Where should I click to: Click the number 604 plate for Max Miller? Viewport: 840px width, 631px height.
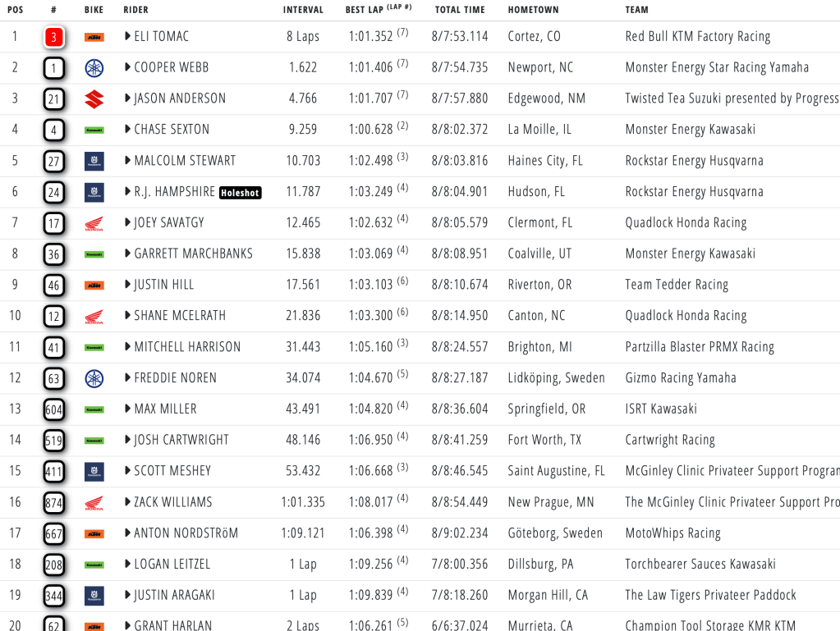click(x=54, y=409)
